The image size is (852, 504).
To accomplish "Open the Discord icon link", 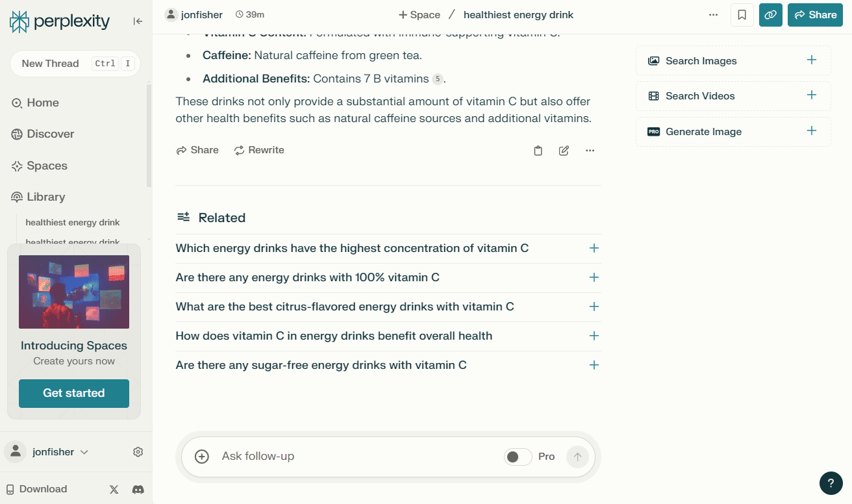I will point(138,490).
